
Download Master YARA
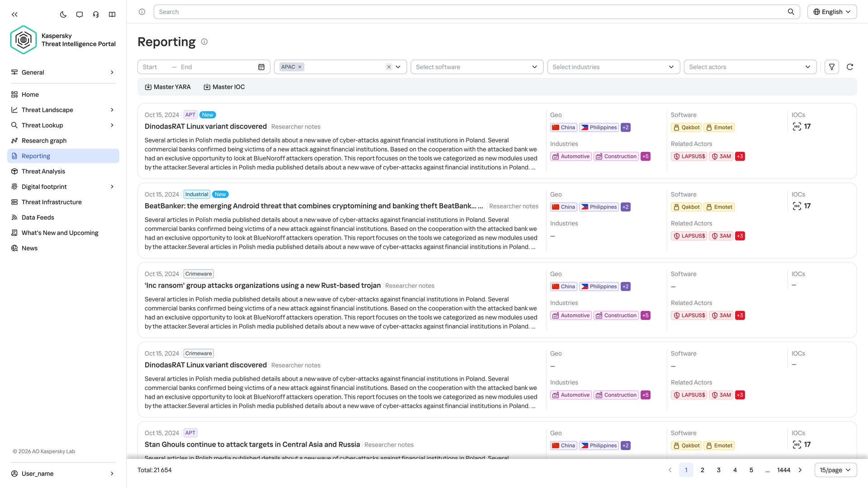(x=168, y=87)
